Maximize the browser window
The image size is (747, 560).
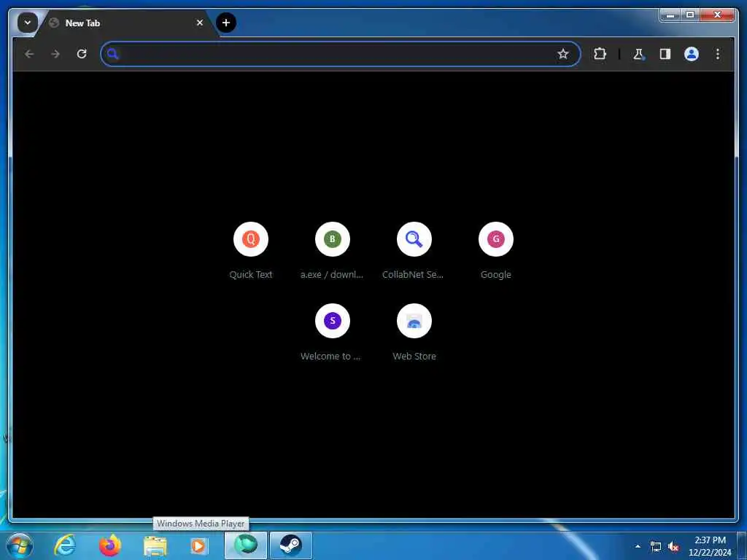[x=690, y=15]
